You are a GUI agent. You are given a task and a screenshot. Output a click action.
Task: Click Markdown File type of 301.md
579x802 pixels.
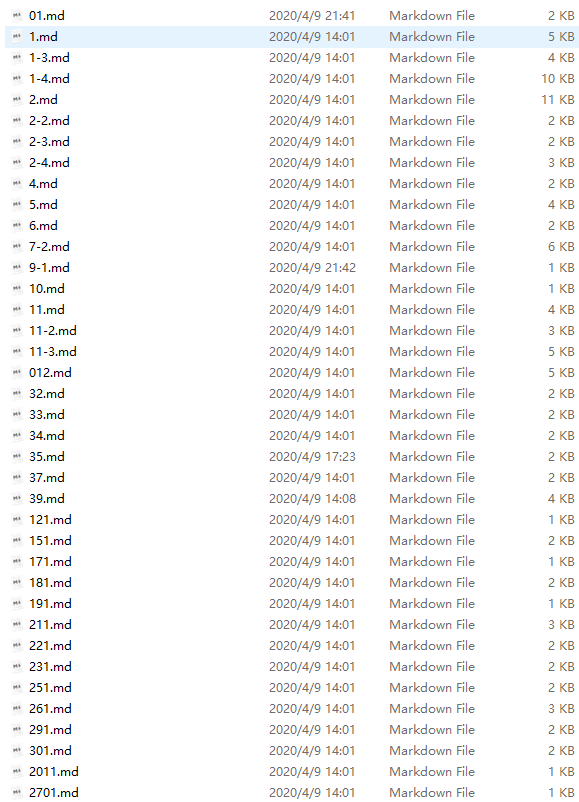click(x=432, y=751)
